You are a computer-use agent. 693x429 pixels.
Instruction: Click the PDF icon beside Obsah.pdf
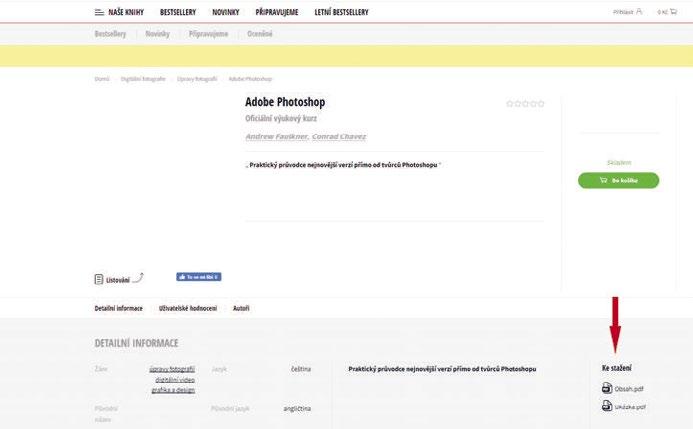(x=607, y=388)
